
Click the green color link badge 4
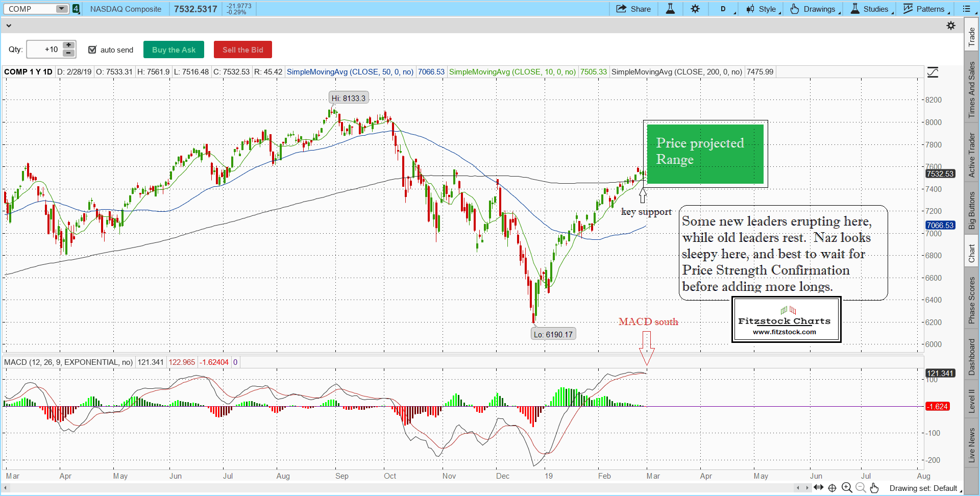click(x=76, y=9)
